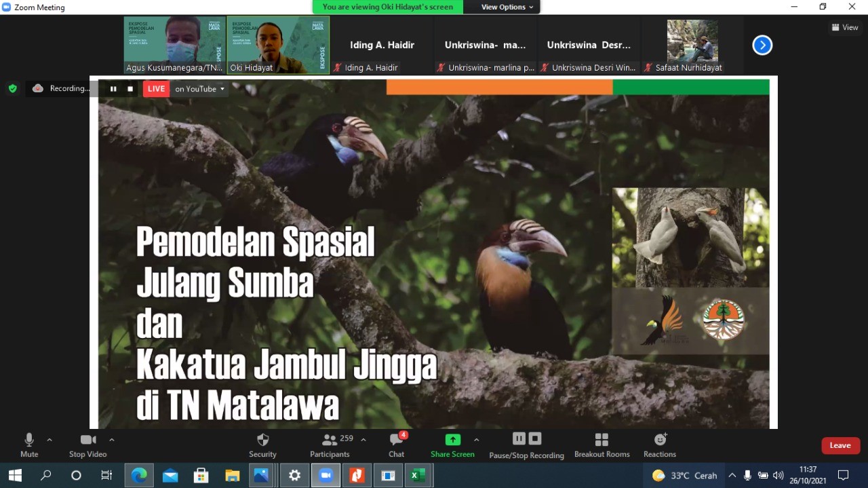This screenshot has height=488, width=868.
Task: Open Breakout Rooms
Action: pos(601,440)
